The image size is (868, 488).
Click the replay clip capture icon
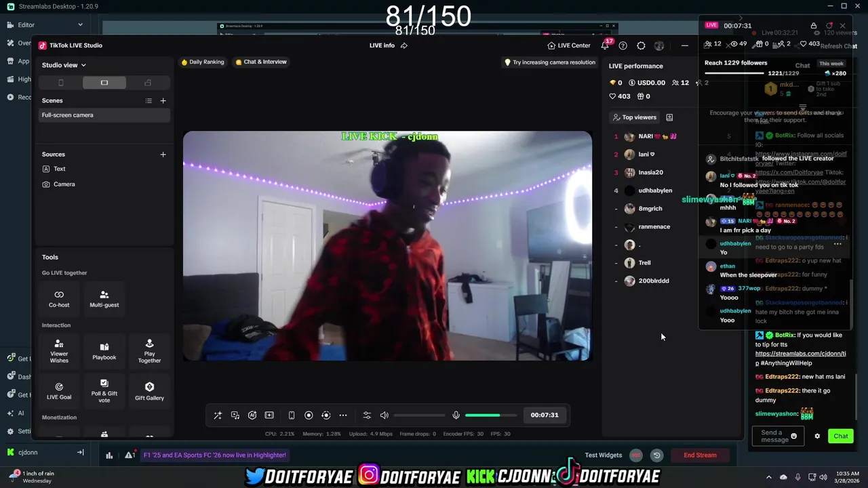click(x=326, y=415)
